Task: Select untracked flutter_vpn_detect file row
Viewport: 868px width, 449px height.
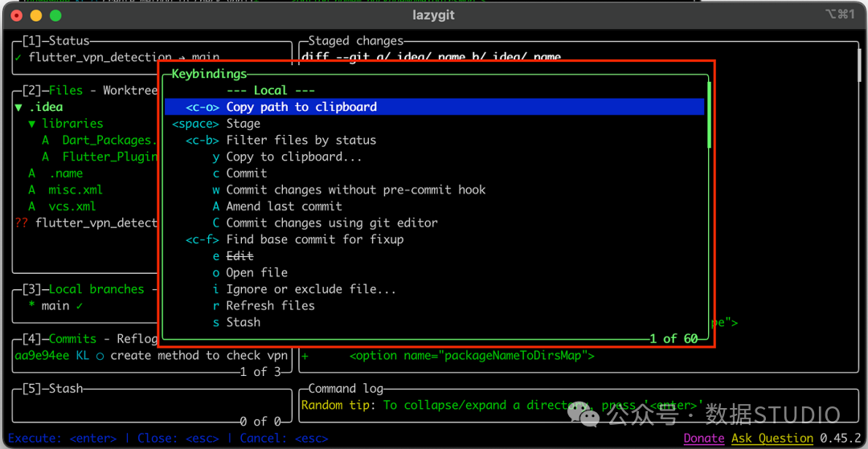Action: 86,222
